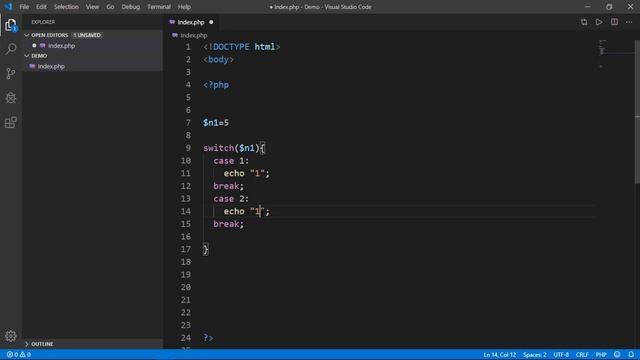
Task: Open the Debug view icon
Action: [11, 98]
